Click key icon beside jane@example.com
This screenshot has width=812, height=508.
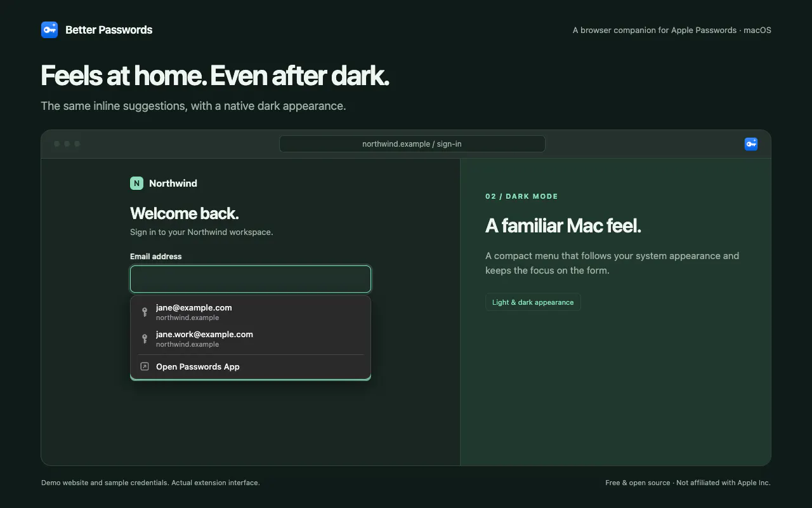pyautogui.click(x=145, y=312)
